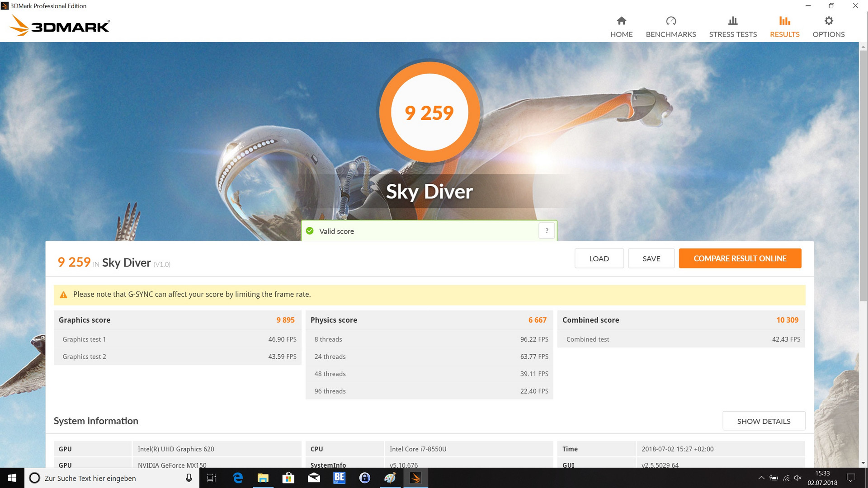This screenshot has height=488, width=868.
Task: Open the Options gear icon
Action: 828,21
